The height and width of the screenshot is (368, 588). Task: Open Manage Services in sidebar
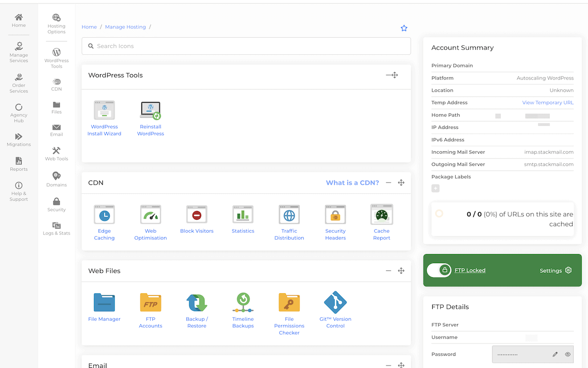pos(19,52)
